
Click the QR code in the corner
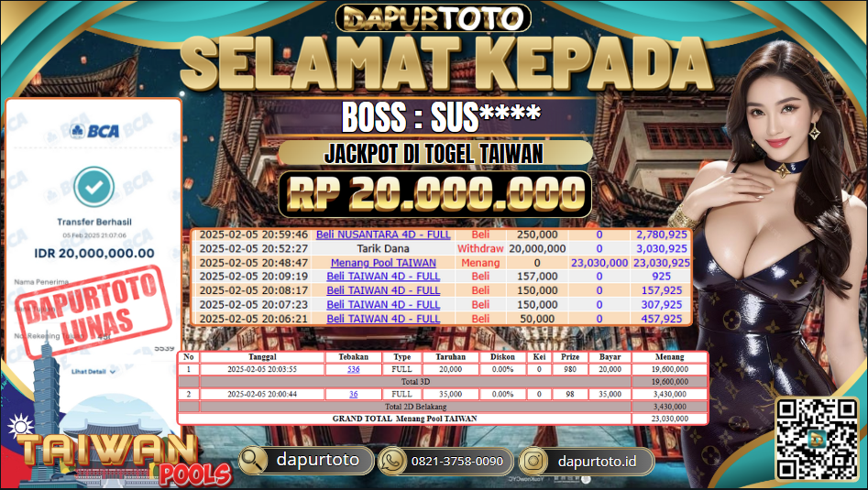pos(816,439)
